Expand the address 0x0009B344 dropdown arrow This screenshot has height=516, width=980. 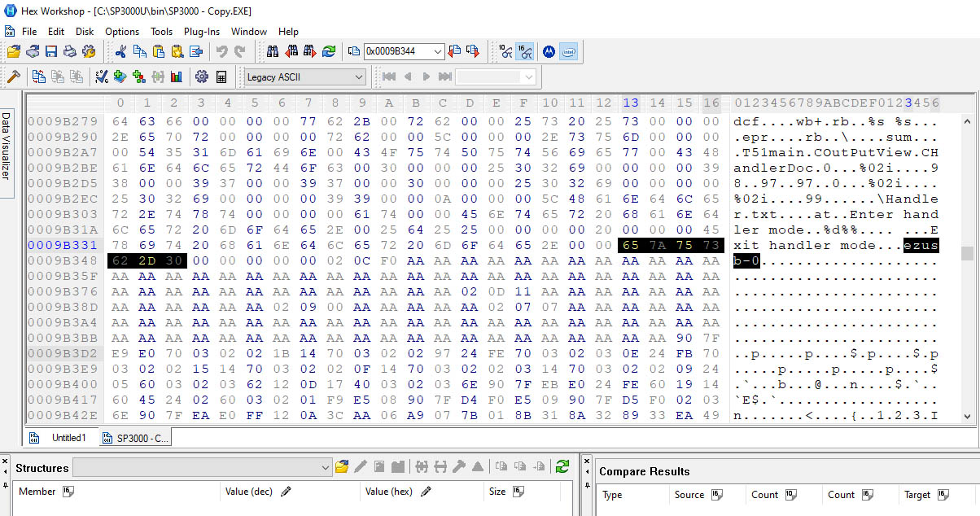point(438,51)
